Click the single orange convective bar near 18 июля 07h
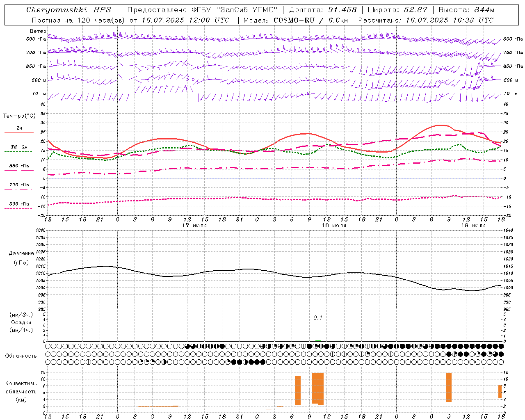 [298, 390]
